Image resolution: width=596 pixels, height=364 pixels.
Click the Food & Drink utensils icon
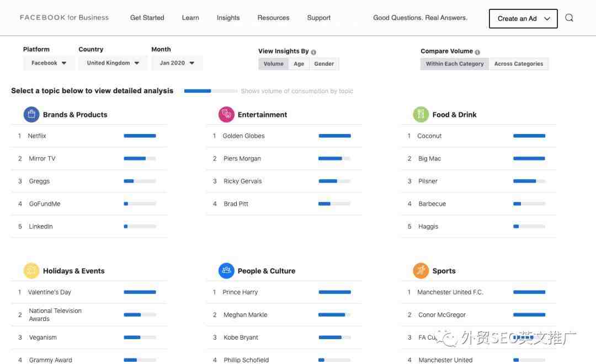(421, 114)
